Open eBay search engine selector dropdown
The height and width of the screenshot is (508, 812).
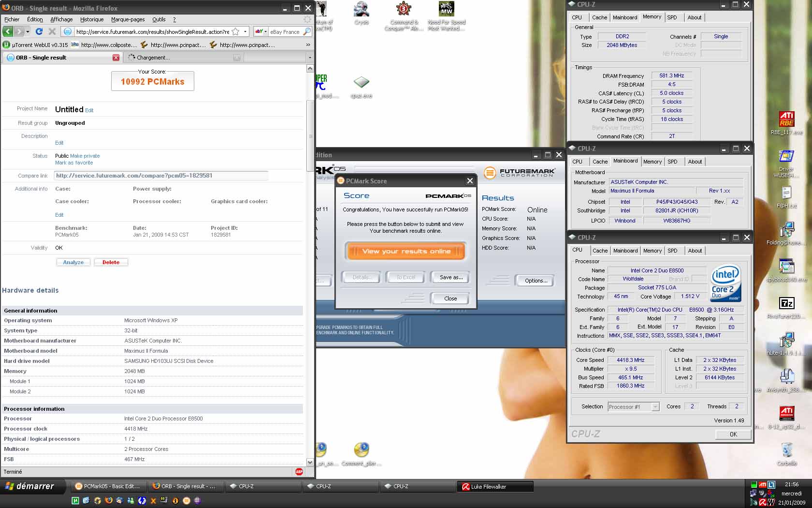261,31
